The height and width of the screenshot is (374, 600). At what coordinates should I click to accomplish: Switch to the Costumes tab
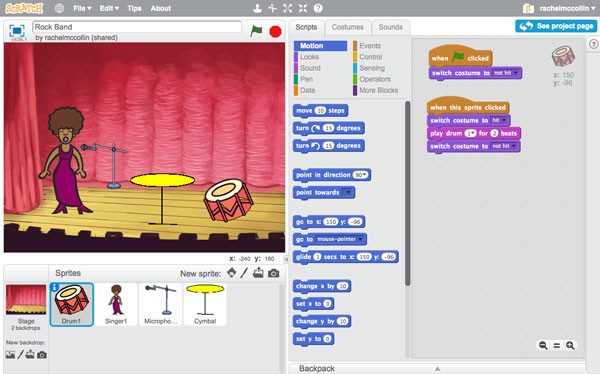[347, 27]
